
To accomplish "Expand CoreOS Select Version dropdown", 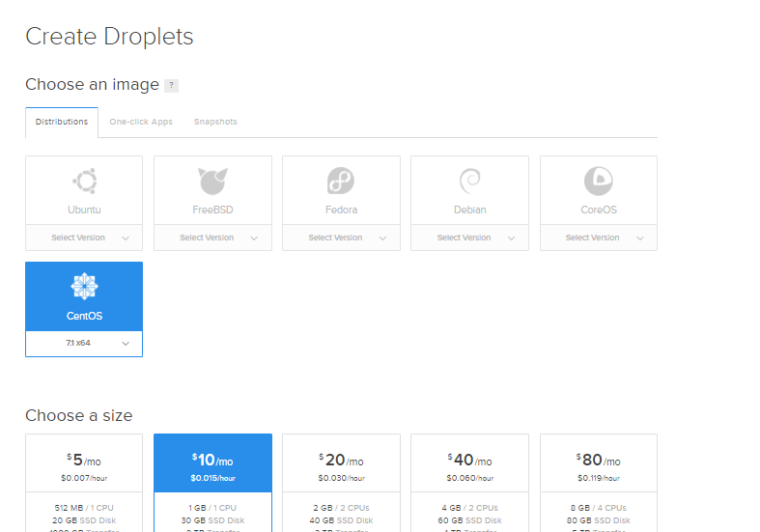I will (x=598, y=238).
